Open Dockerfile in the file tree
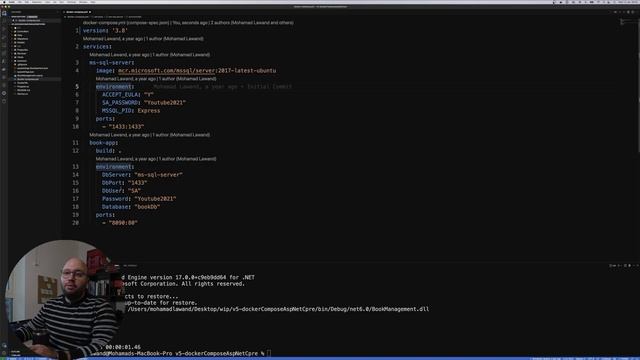This screenshot has width=640, height=360. tap(22, 83)
